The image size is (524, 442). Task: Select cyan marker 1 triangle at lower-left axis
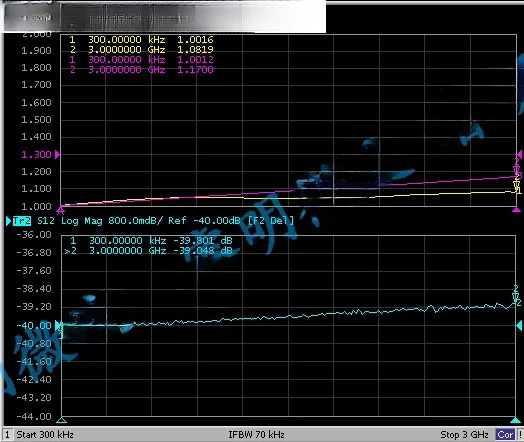[61, 420]
